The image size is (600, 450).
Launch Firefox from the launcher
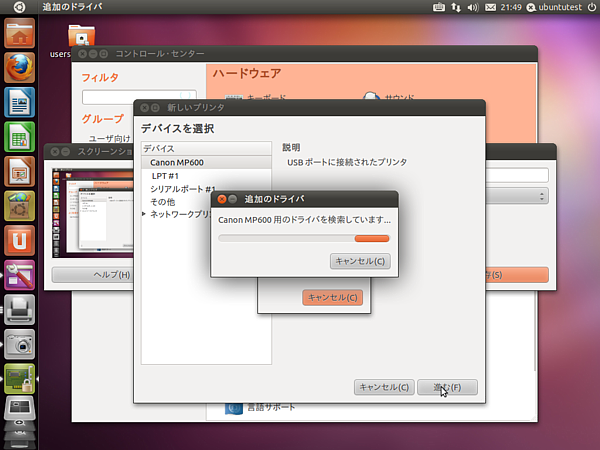pos(20,68)
